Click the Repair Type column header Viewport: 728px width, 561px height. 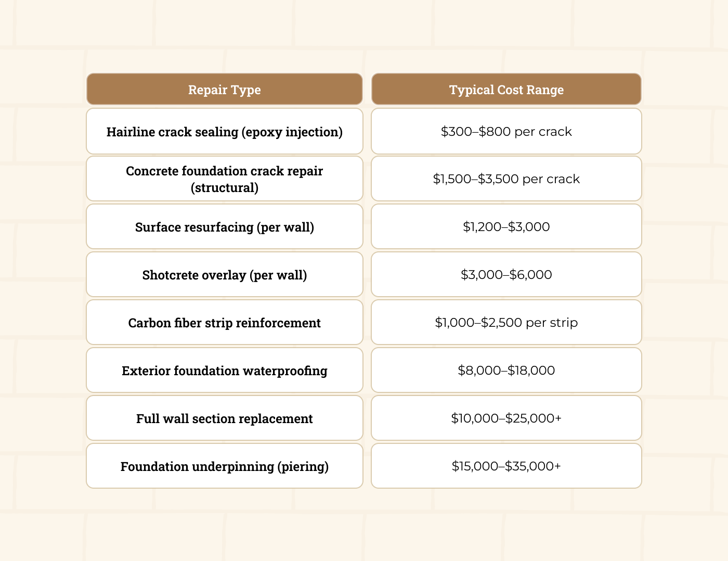coord(224,90)
